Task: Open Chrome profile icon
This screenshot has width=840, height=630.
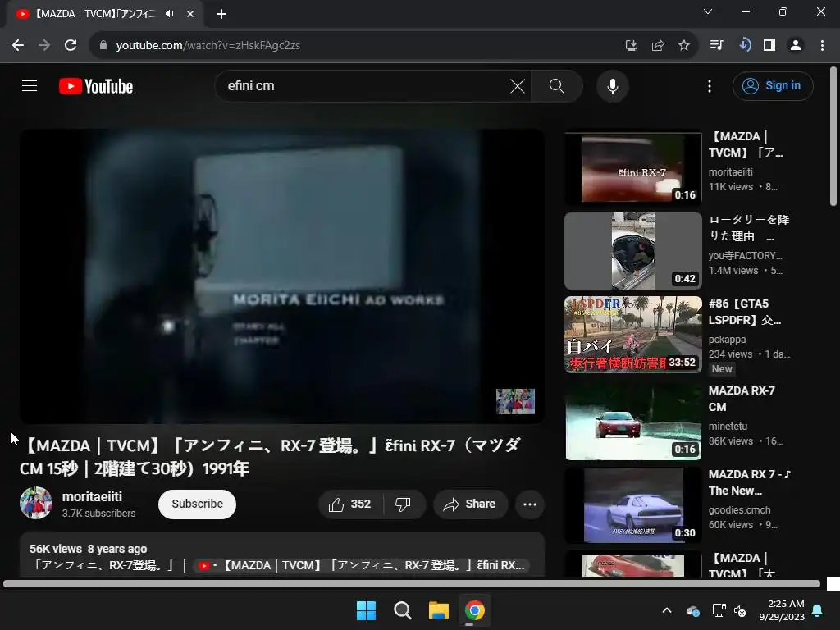Action: click(x=796, y=45)
